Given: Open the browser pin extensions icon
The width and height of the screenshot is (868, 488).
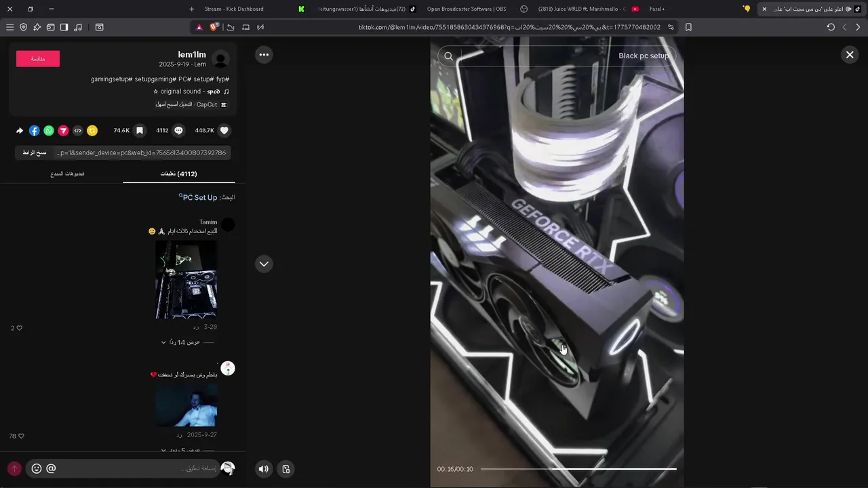Looking at the screenshot, I should [37, 27].
